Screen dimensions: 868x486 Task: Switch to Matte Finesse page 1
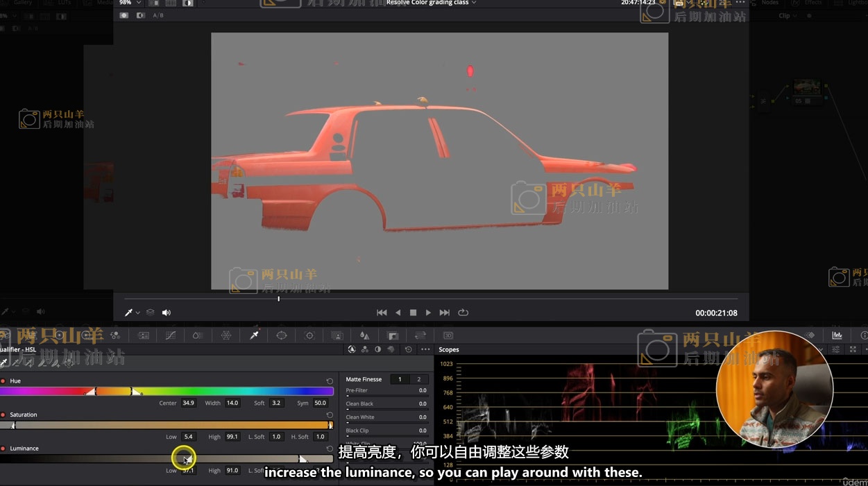400,379
